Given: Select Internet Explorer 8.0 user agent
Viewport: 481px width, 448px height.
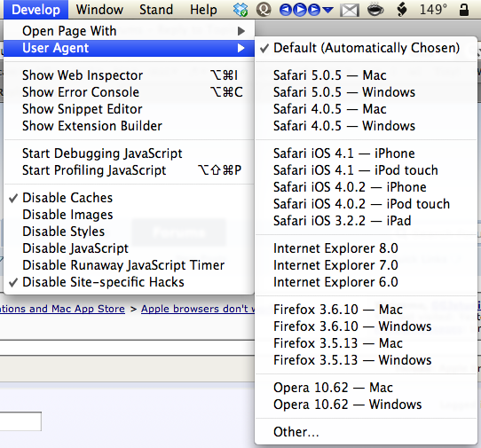Looking at the screenshot, I should (366, 248).
